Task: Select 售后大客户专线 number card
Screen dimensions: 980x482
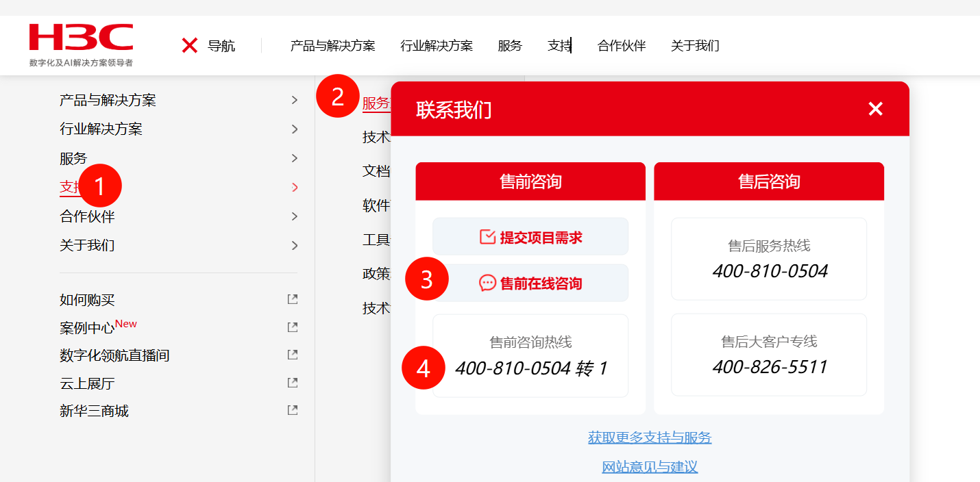Action: coord(769,355)
